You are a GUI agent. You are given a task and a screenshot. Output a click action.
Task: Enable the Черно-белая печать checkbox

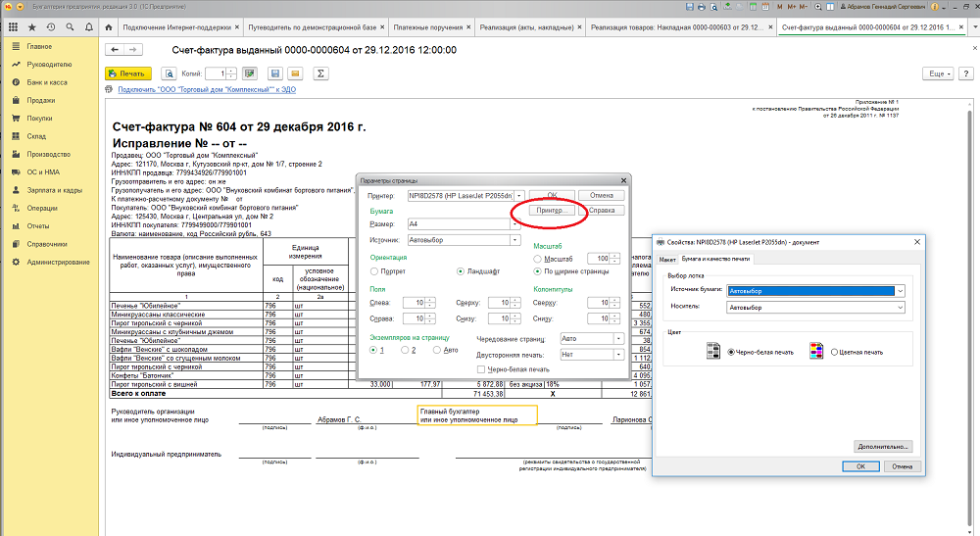[x=480, y=369]
